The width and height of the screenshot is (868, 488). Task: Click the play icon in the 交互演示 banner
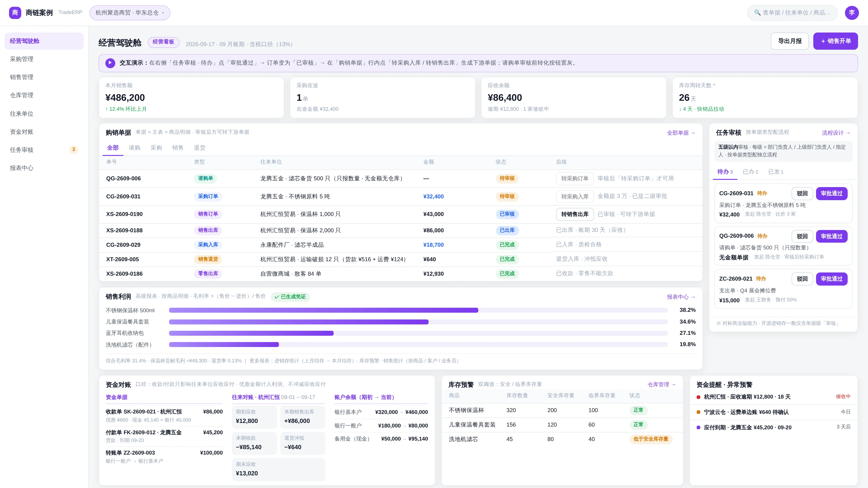point(110,63)
